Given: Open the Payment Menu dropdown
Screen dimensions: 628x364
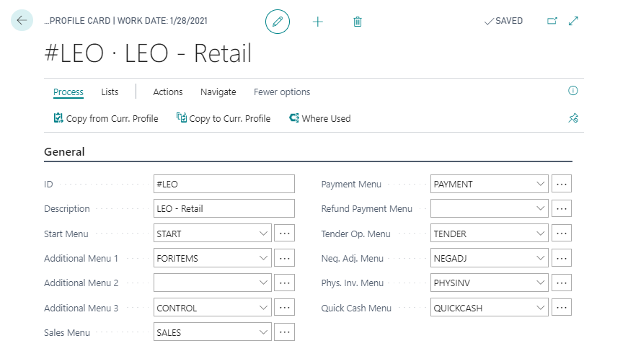Looking at the screenshot, I should pyautogui.click(x=541, y=184).
